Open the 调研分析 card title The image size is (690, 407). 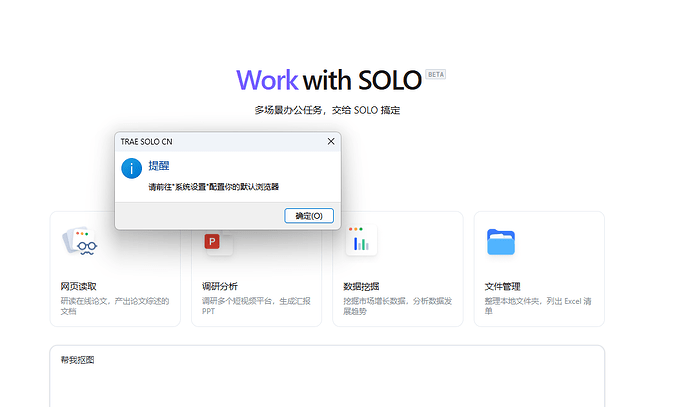click(220, 286)
